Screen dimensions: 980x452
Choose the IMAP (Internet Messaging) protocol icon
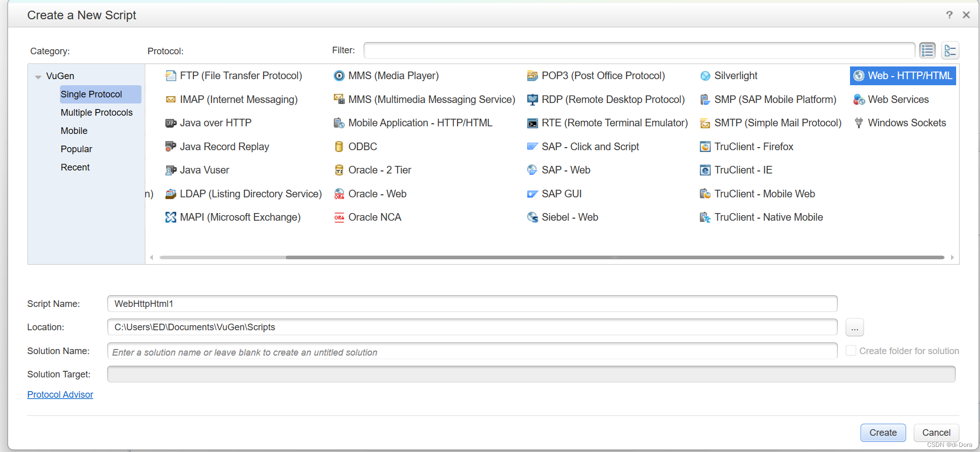171,99
